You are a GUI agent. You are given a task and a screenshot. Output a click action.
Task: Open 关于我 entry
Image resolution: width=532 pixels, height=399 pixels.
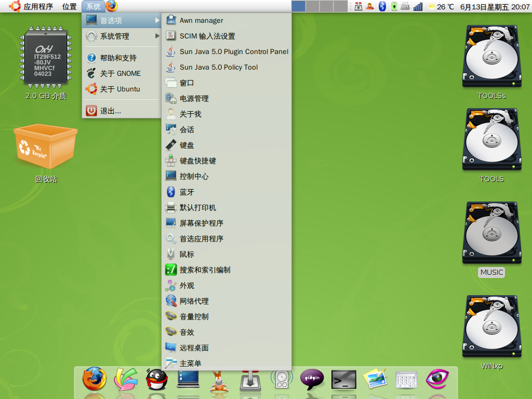click(227, 114)
